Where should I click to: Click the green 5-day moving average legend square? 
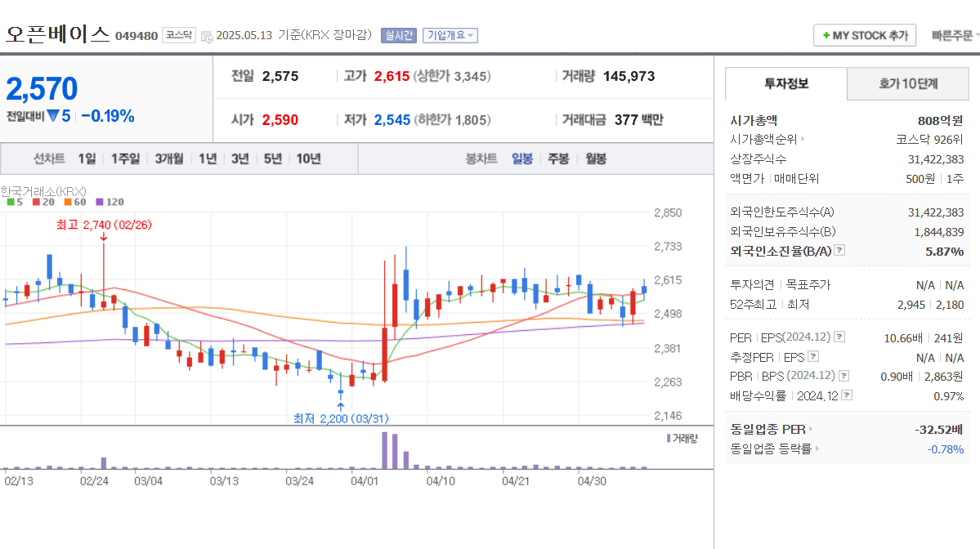coord(10,202)
